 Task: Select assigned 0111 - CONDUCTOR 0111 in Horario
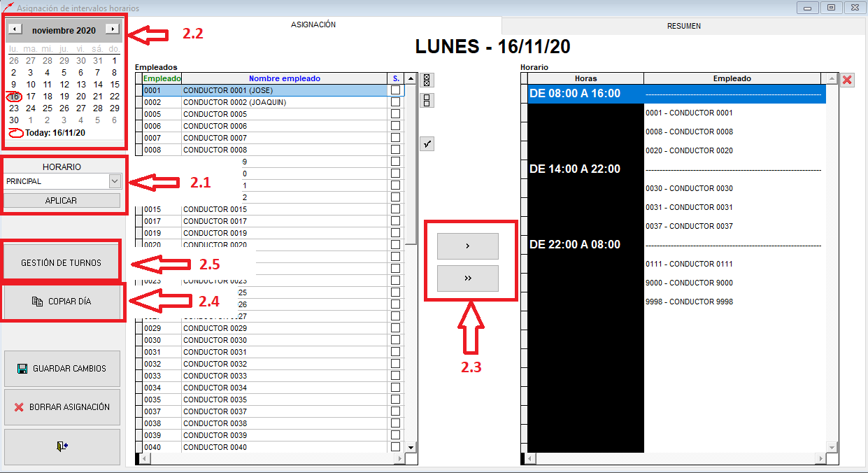(689, 264)
